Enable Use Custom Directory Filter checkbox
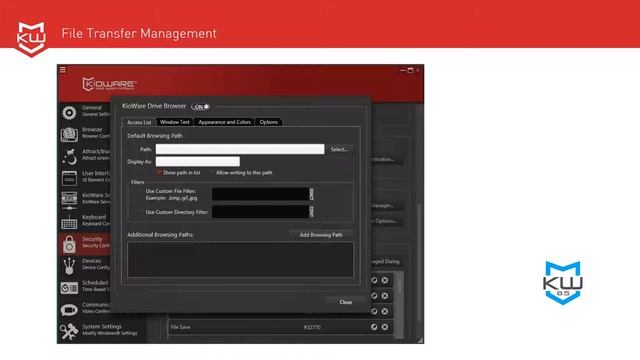This screenshot has height=360, width=640. (141, 212)
